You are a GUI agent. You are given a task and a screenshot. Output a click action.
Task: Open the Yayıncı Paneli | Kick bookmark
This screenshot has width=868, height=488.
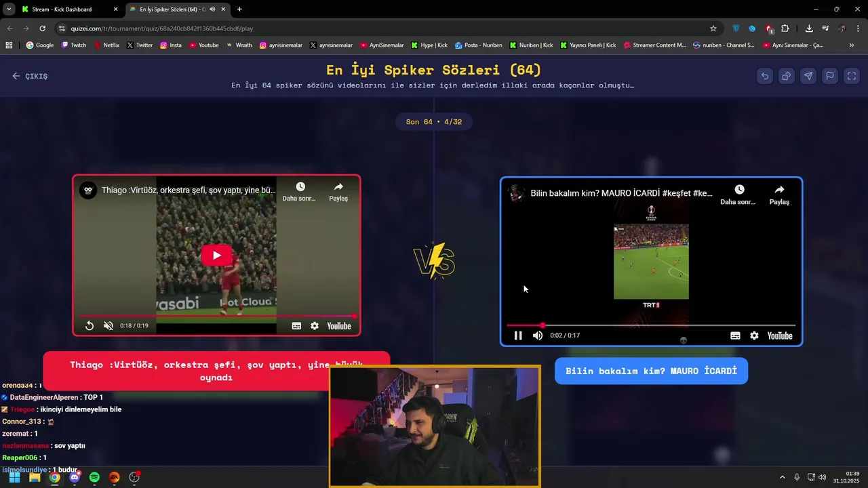coord(587,45)
